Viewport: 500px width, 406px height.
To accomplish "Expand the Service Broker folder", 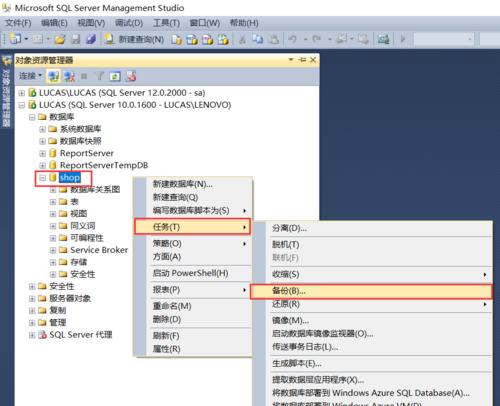I will click(53, 250).
